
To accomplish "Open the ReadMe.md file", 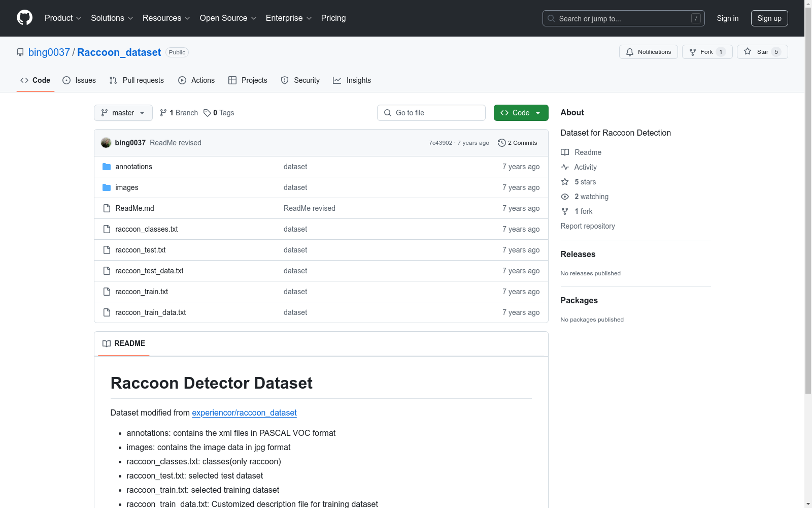I will (x=135, y=208).
